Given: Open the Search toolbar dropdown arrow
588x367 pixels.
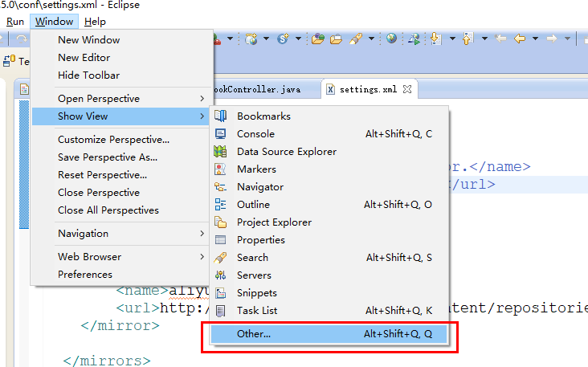Looking at the screenshot, I should 371,39.
